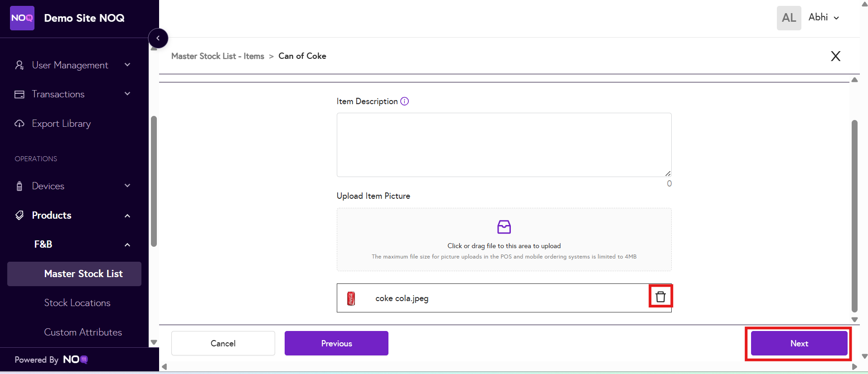Click the Next button

pyautogui.click(x=799, y=343)
